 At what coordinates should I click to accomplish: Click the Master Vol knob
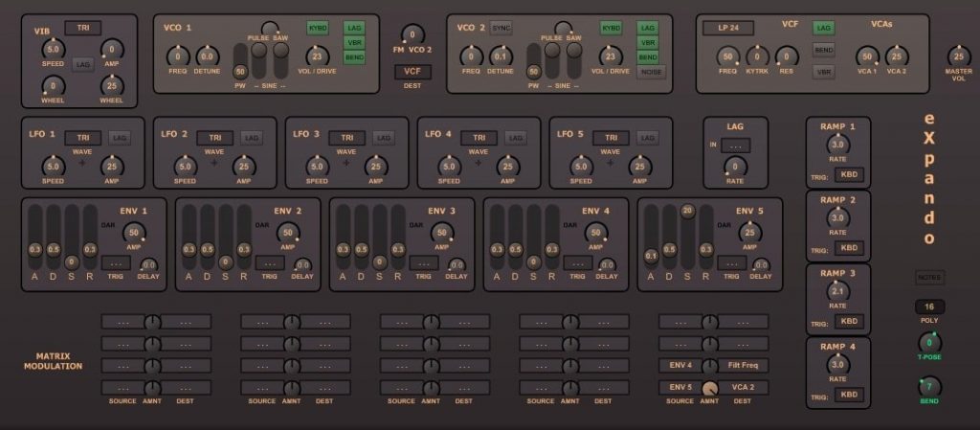958,57
